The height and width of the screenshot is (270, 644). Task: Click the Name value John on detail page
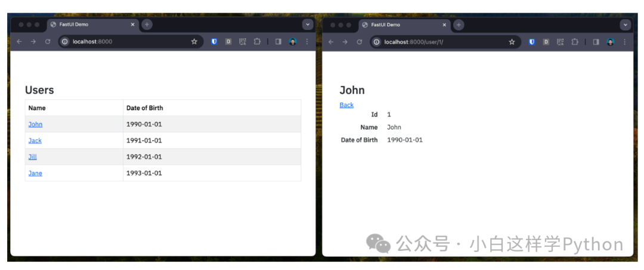(x=394, y=127)
